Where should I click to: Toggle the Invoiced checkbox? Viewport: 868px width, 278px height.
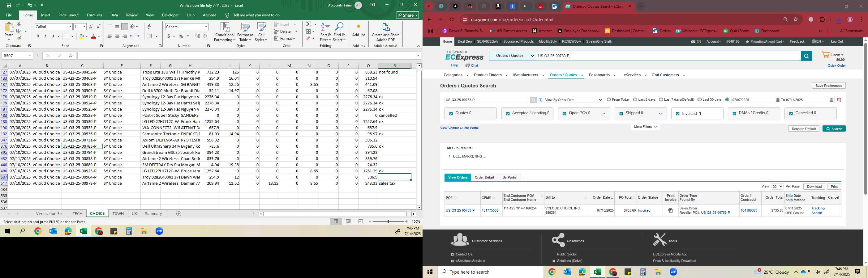coord(678,114)
